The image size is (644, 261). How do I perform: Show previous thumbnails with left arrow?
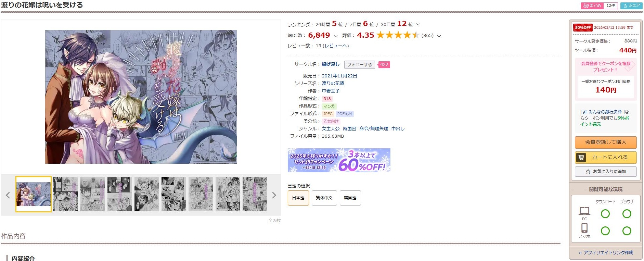pyautogui.click(x=8, y=195)
